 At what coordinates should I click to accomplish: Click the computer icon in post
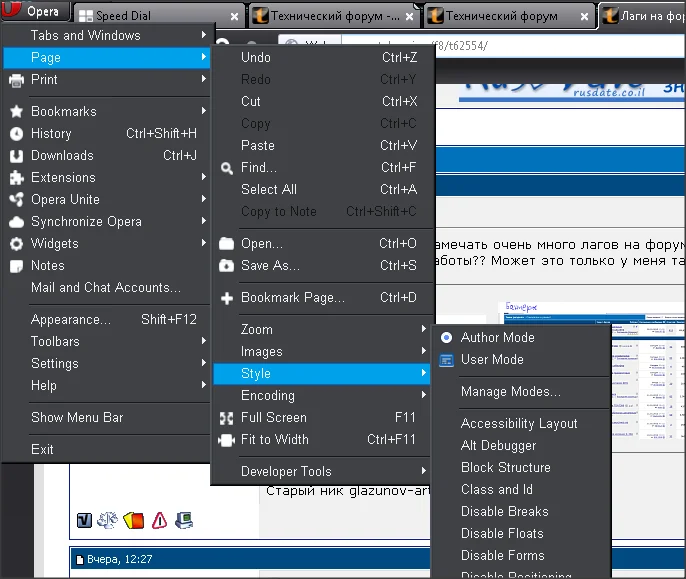[x=184, y=520]
